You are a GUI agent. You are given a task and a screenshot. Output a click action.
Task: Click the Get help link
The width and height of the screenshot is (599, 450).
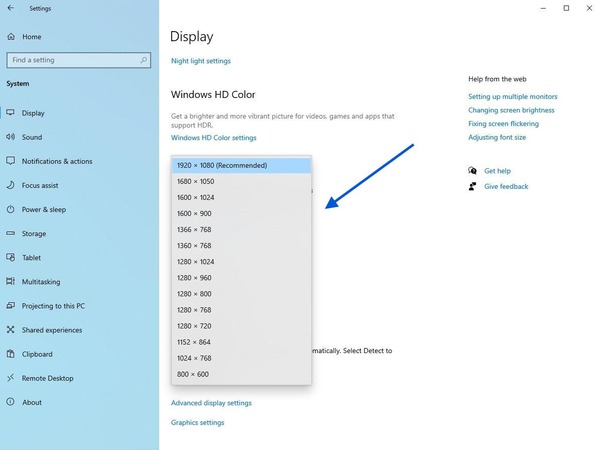(x=497, y=171)
